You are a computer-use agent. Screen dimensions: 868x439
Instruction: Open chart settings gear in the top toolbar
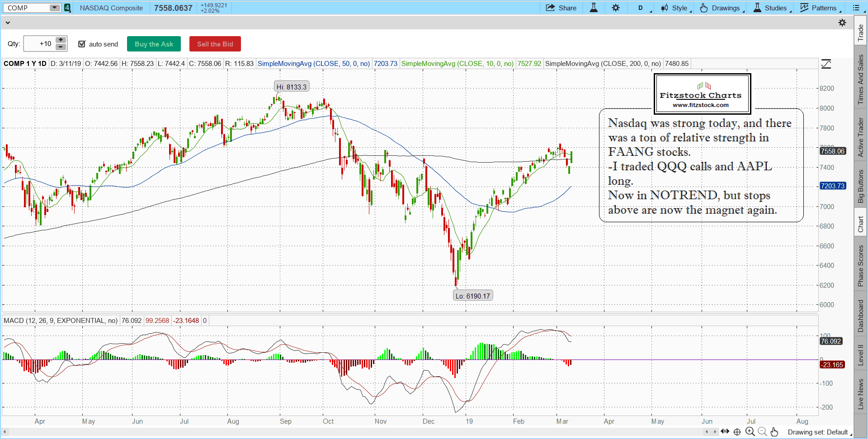[x=616, y=8]
